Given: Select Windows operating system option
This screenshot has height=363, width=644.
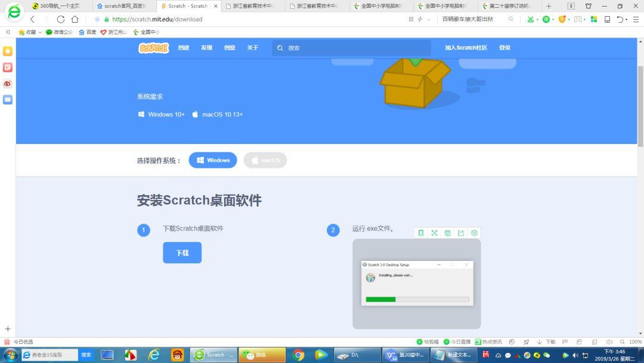Looking at the screenshot, I should 213,161.
